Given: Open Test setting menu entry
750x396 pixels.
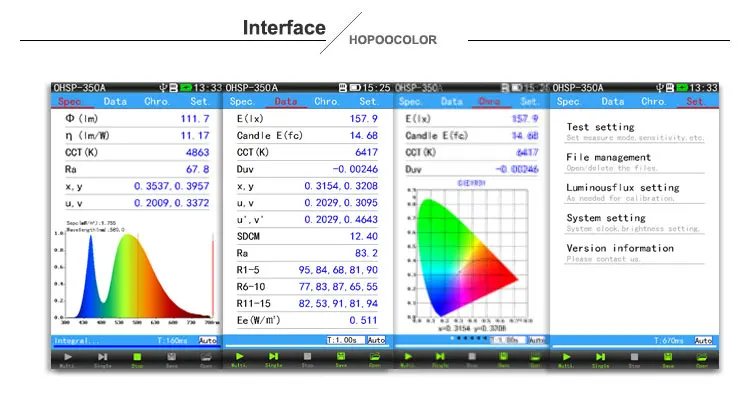Looking at the screenshot, I should [x=635, y=132].
